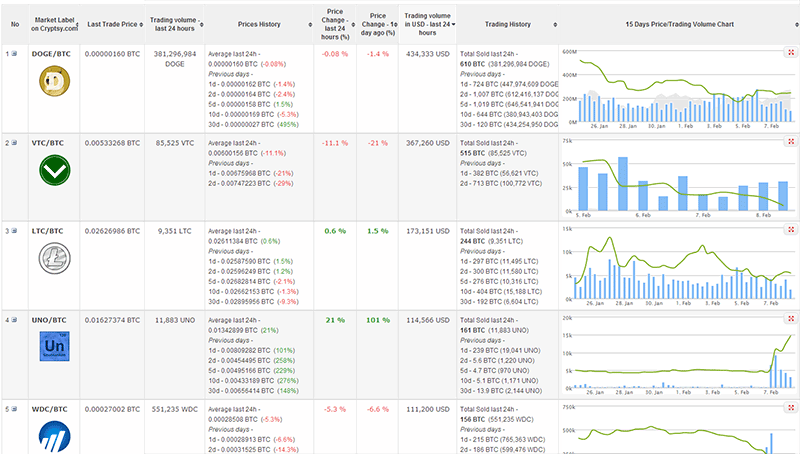The image size is (800, 454).
Task: Open the UNO/BTC market label
Action: [x=49, y=320]
